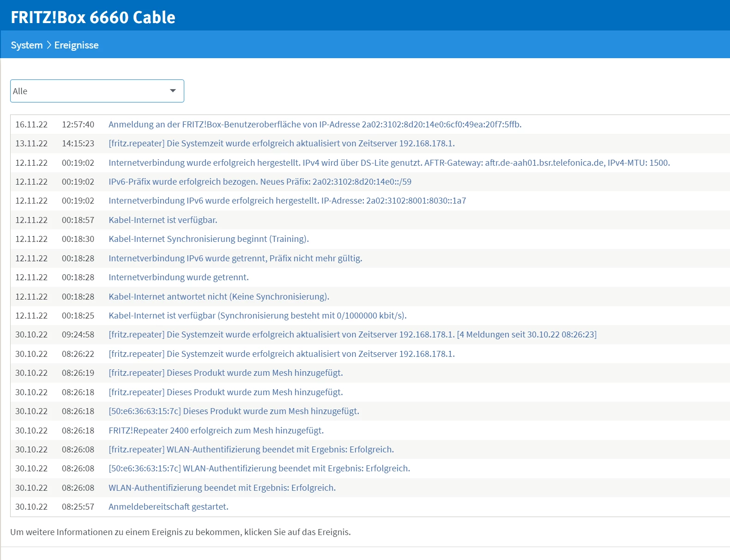Click the time 00:18:57 cell
Image resolution: width=730 pixels, height=560 pixels.
coord(78,220)
